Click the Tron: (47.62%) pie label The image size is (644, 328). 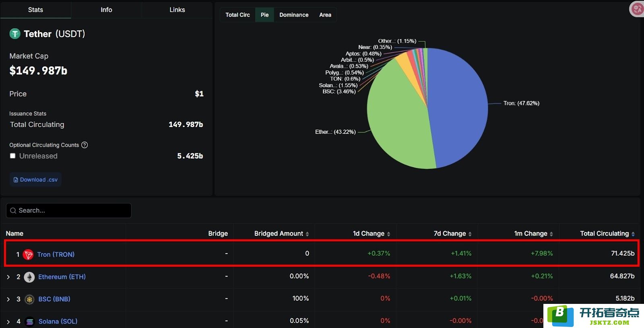tap(521, 103)
